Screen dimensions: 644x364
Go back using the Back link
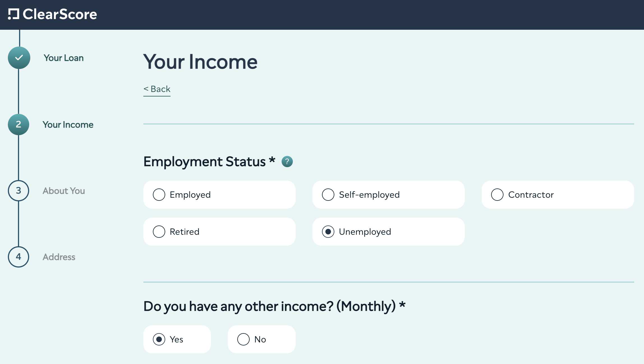157,89
